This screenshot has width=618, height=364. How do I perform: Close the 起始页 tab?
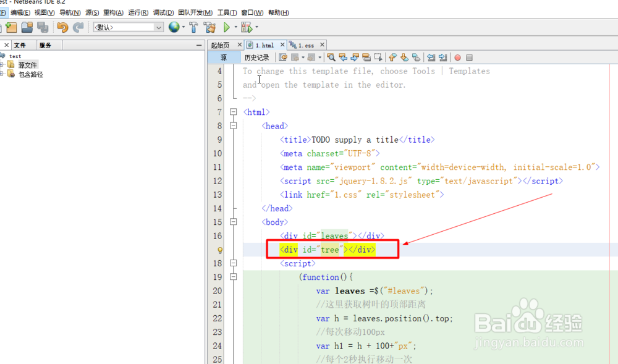(239, 45)
